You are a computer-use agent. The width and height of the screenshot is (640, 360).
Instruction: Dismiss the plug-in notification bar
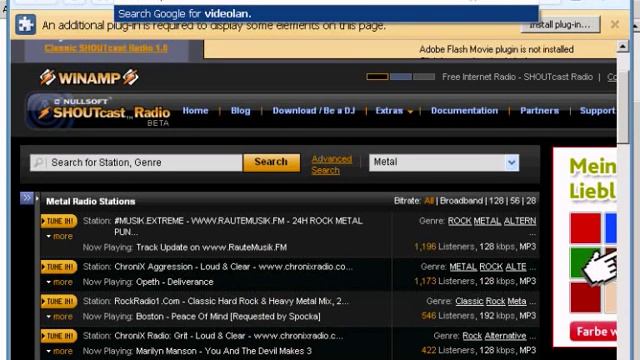pos(615,24)
